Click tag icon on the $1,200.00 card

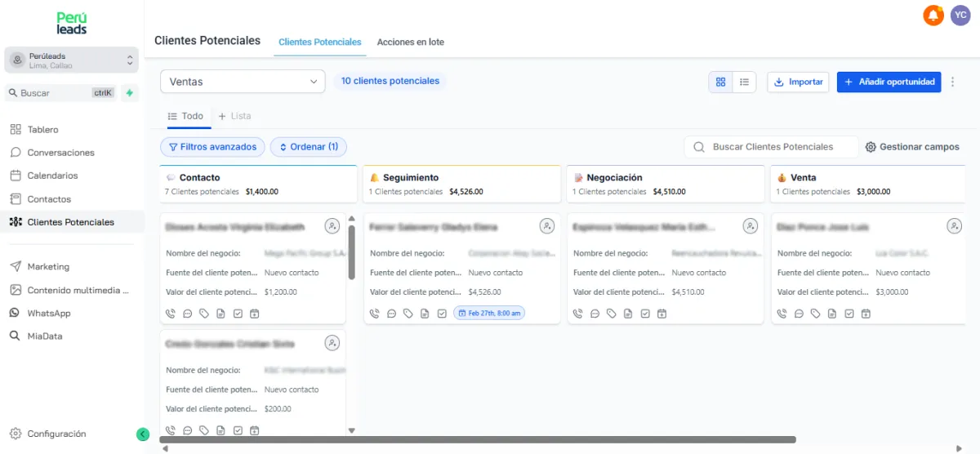click(x=204, y=313)
